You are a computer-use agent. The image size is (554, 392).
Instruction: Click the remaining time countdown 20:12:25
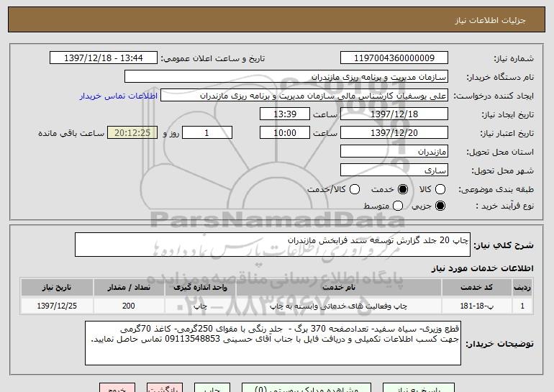click(132, 133)
